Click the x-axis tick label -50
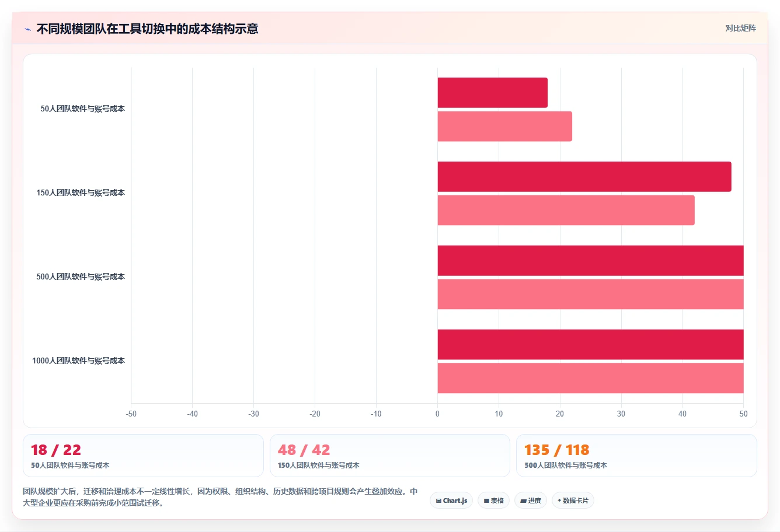Image resolution: width=780 pixels, height=532 pixels. (x=131, y=414)
